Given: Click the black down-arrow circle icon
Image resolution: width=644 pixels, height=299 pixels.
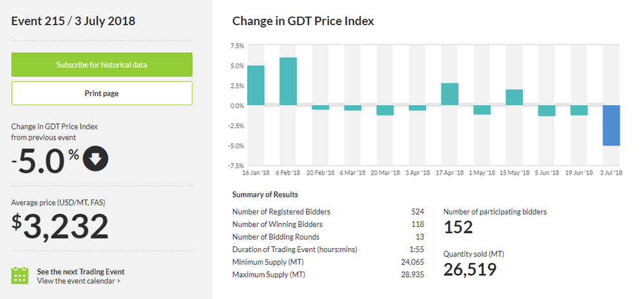Looking at the screenshot, I should [95, 160].
